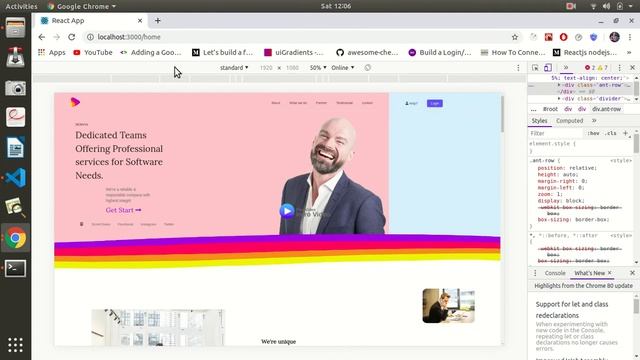This screenshot has width=640, height=360.
Task: Open Visual Studio Code from the dock
Action: click(16, 178)
